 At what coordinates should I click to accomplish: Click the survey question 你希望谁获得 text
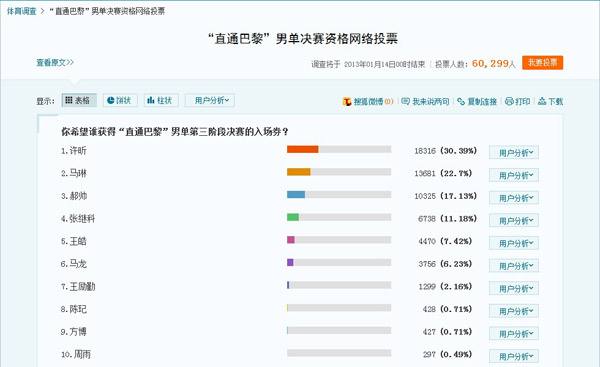pyautogui.click(x=175, y=132)
